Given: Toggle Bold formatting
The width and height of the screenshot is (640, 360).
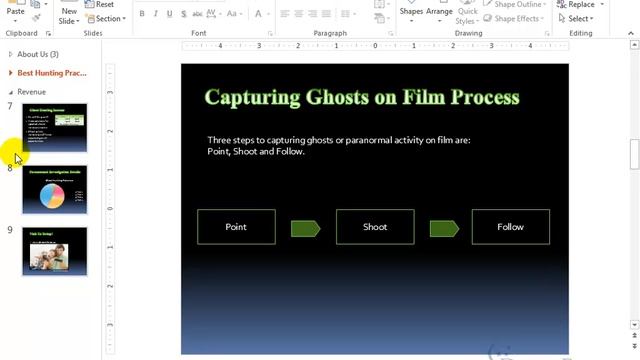Looking at the screenshot, I should click(142, 13).
